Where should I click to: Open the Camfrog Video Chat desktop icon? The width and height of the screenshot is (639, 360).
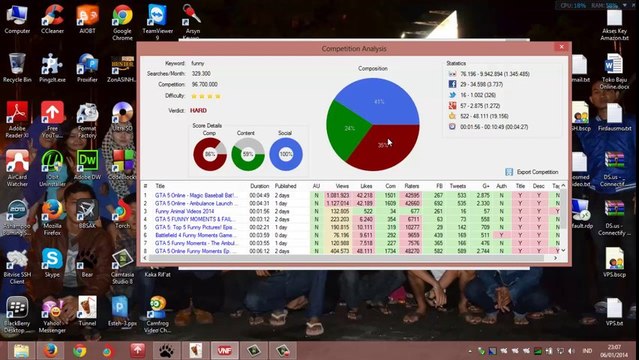coord(157,315)
